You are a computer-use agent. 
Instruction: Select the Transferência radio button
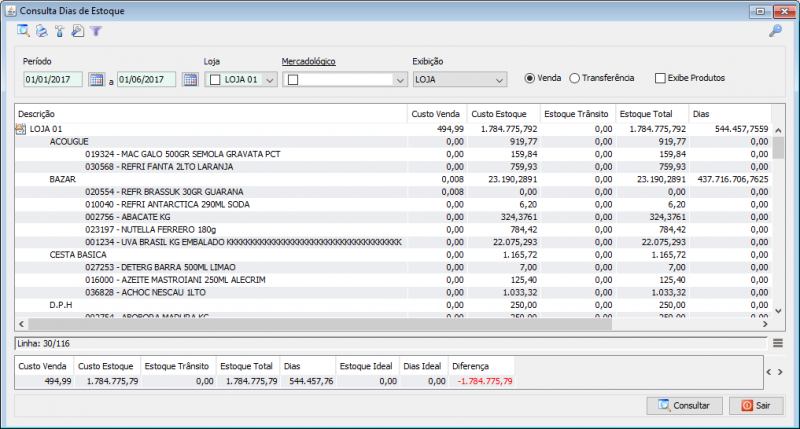(x=574, y=78)
